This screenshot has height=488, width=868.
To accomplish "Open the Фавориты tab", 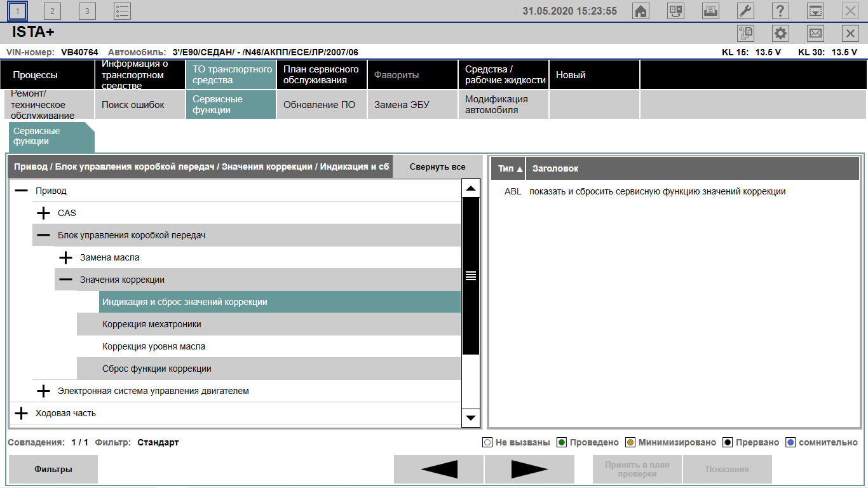I will point(412,75).
